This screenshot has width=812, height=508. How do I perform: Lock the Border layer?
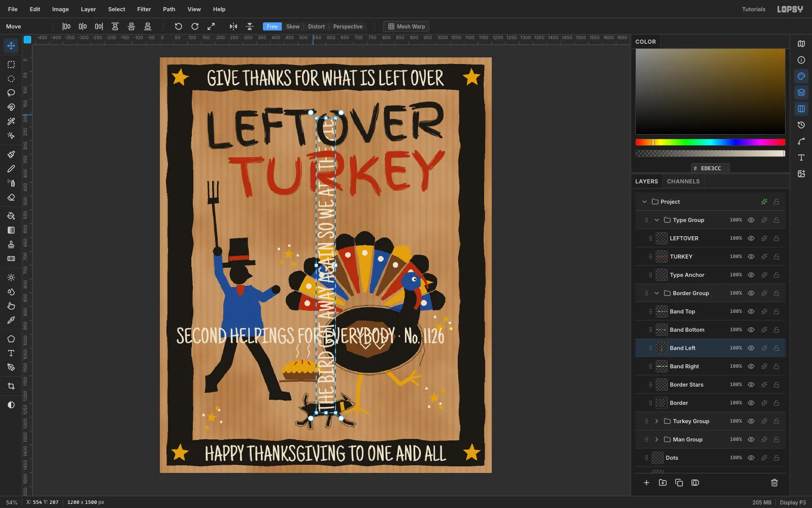point(776,403)
